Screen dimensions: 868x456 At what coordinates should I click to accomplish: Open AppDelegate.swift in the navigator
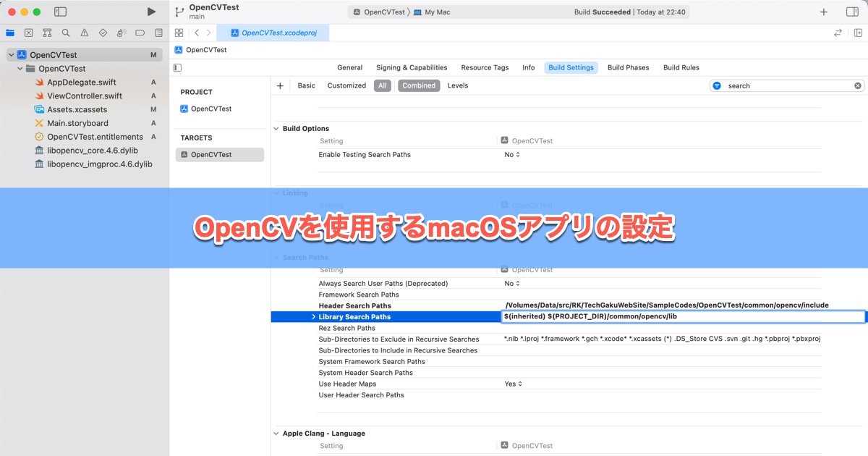(81, 83)
